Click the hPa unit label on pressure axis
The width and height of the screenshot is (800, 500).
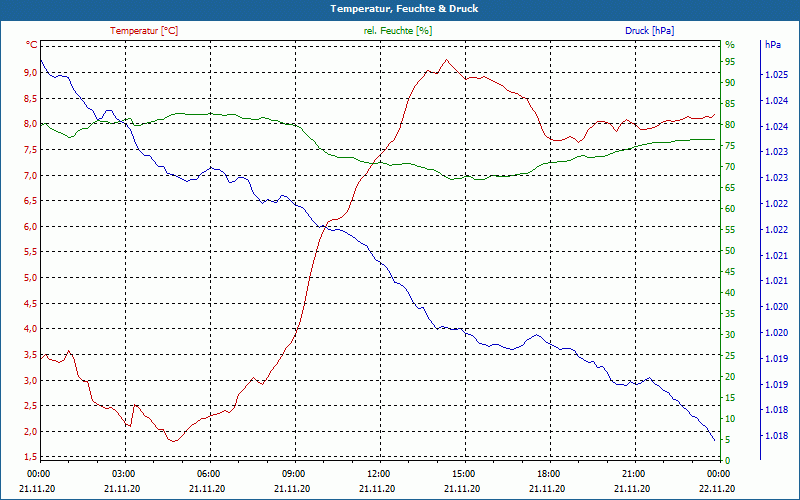773,45
